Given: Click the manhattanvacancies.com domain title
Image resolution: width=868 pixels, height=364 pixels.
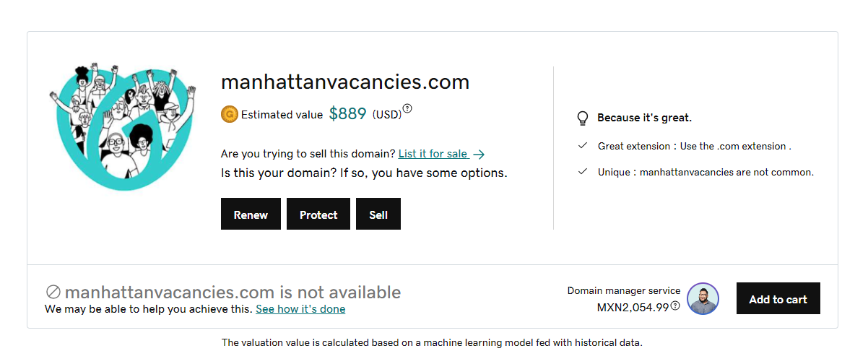Looking at the screenshot, I should 345,82.
